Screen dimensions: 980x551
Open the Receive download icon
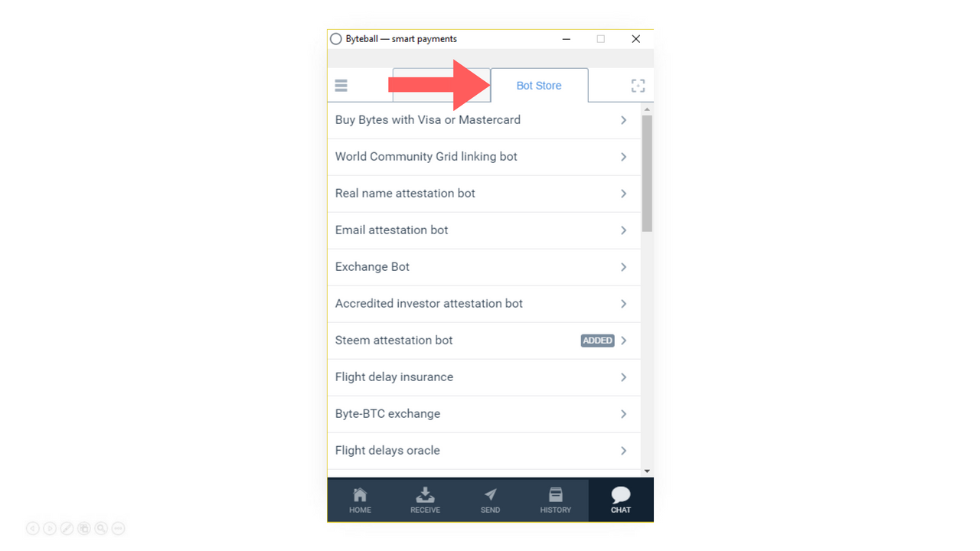point(425,500)
